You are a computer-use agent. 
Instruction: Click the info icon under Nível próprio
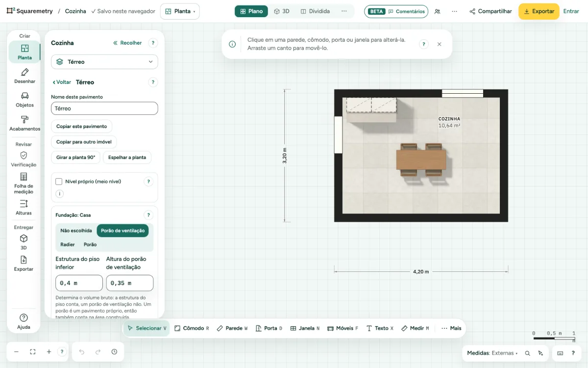coord(60,194)
